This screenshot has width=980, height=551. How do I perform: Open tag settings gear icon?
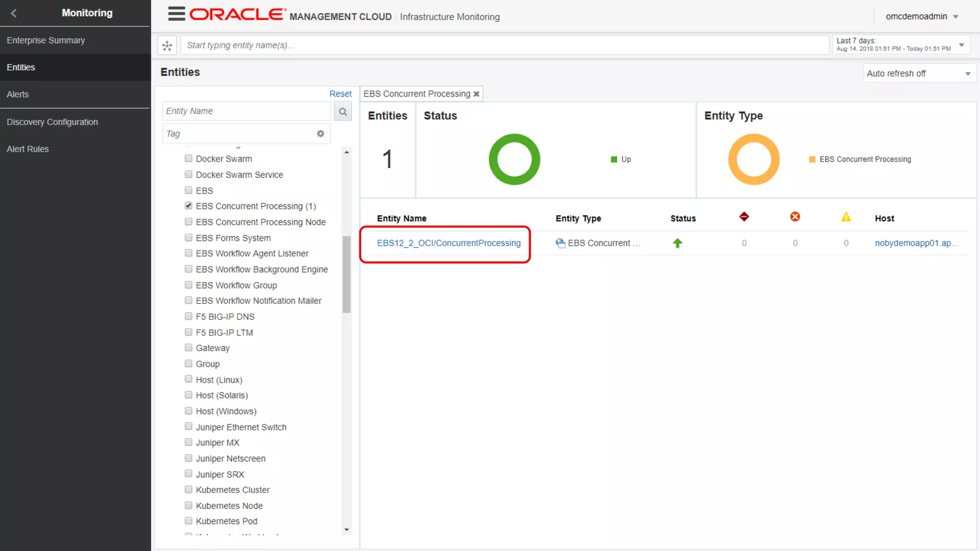point(321,134)
